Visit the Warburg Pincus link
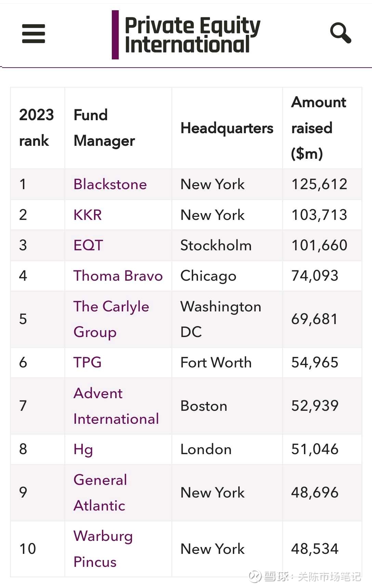Viewport: 372px width, 588px height. click(x=103, y=549)
